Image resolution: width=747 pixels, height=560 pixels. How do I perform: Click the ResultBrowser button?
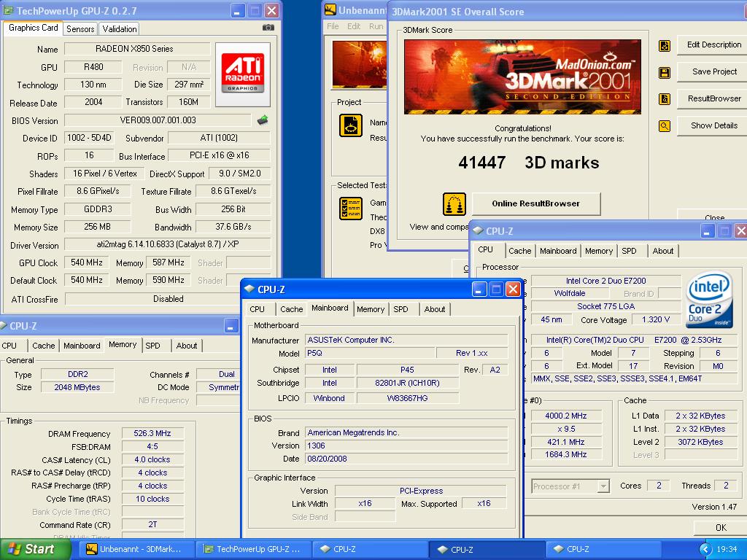click(713, 98)
